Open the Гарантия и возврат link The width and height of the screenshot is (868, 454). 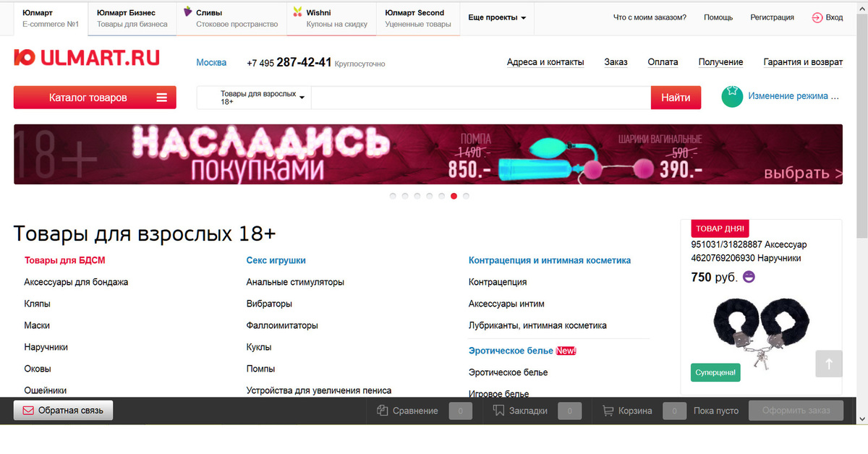[802, 62]
